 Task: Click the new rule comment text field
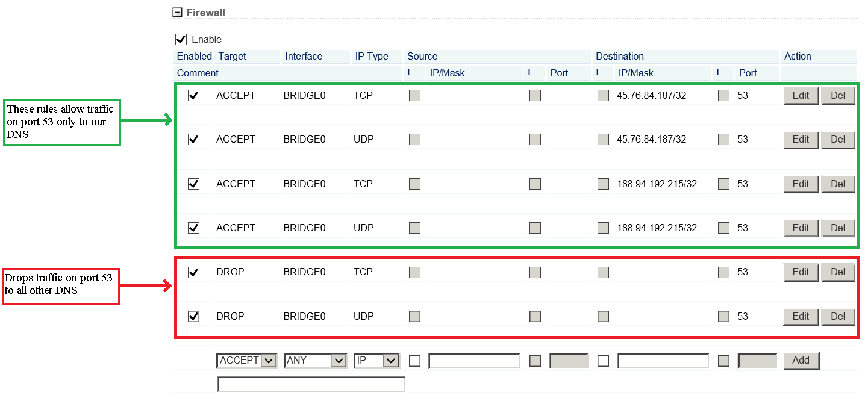click(310, 384)
